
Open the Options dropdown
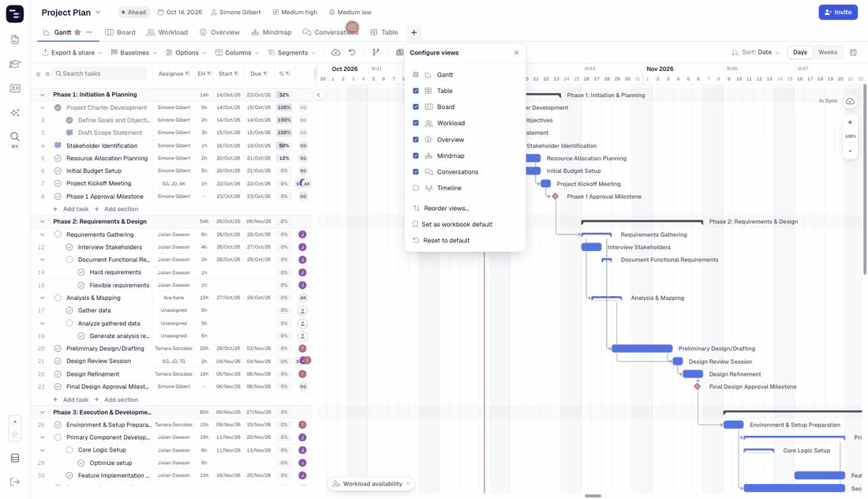coord(186,53)
